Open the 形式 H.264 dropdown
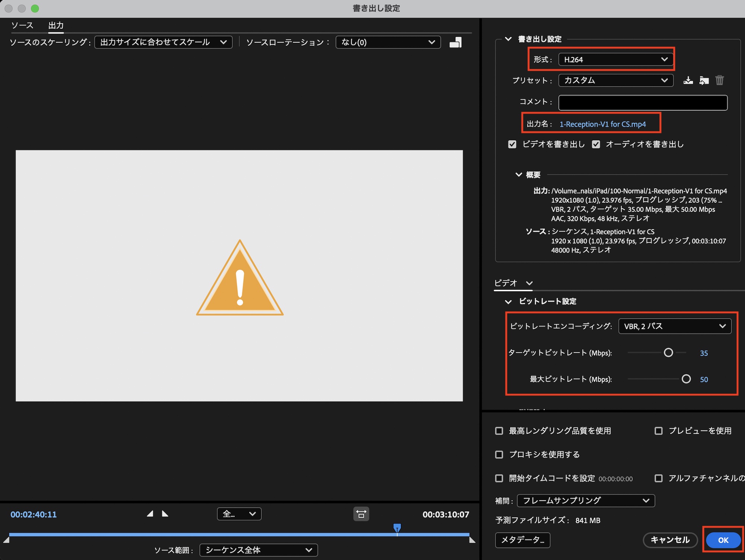The image size is (745, 560). 615,60
